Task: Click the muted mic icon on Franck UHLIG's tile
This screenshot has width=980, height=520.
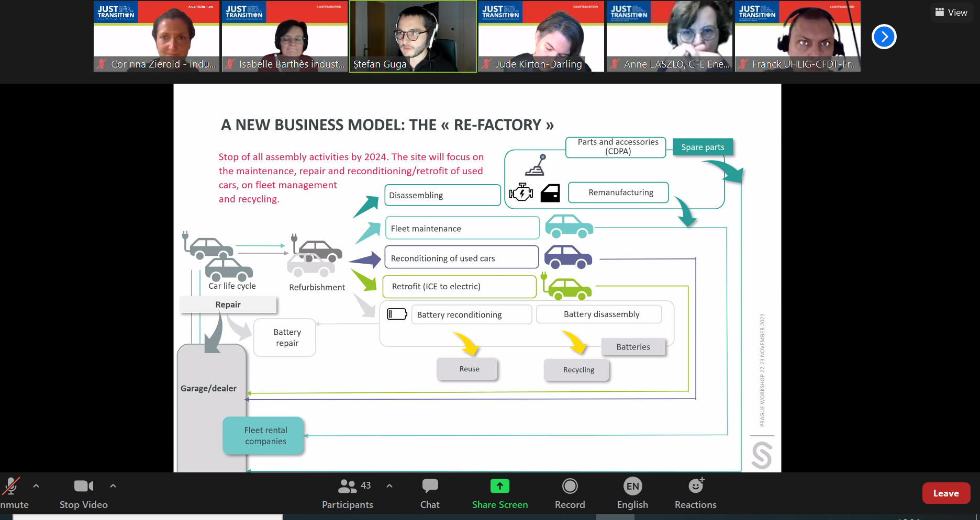Action: [743, 64]
